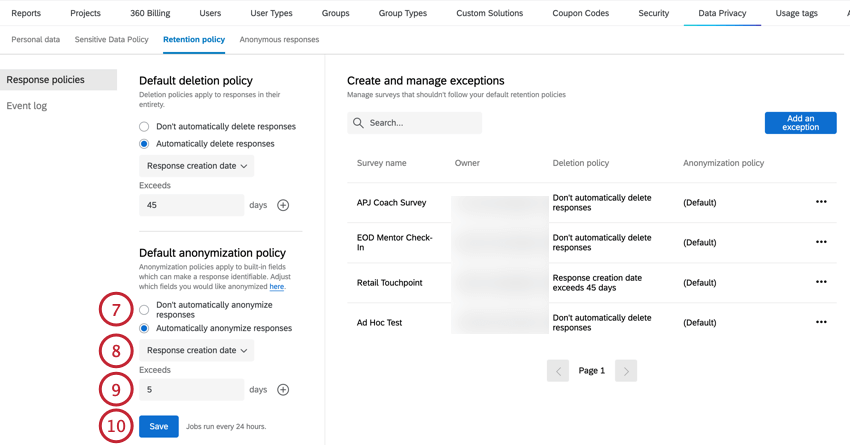The height and width of the screenshot is (445, 850).
Task: Switch to Sensitive Data Policy tab
Action: point(111,40)
